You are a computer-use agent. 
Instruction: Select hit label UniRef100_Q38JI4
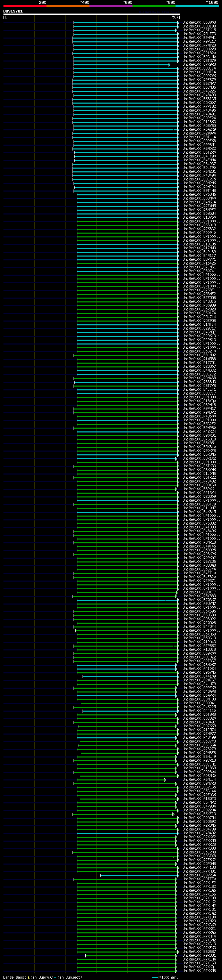click(199, 68)
